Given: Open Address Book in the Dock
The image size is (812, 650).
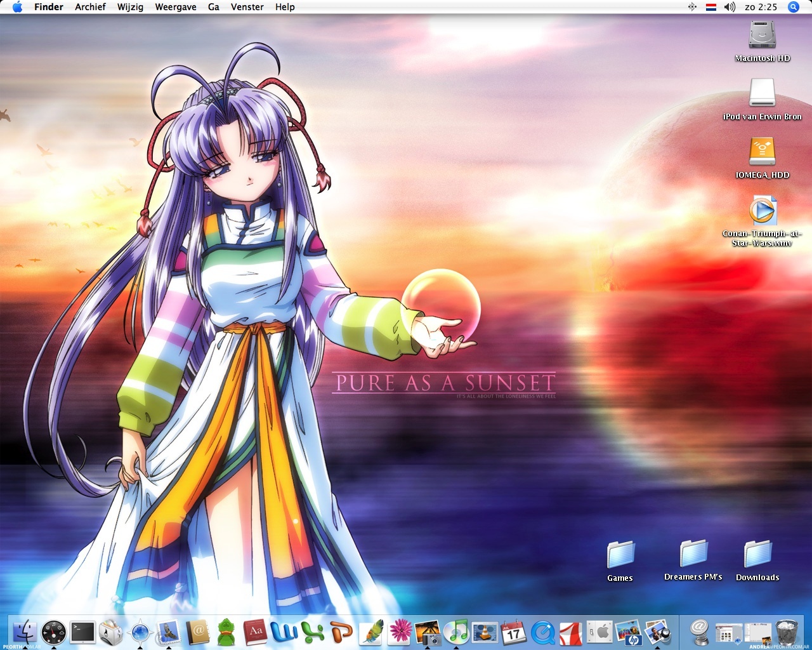Looking at the screenshot, I should pyautogui.click(x=198, y=632).
